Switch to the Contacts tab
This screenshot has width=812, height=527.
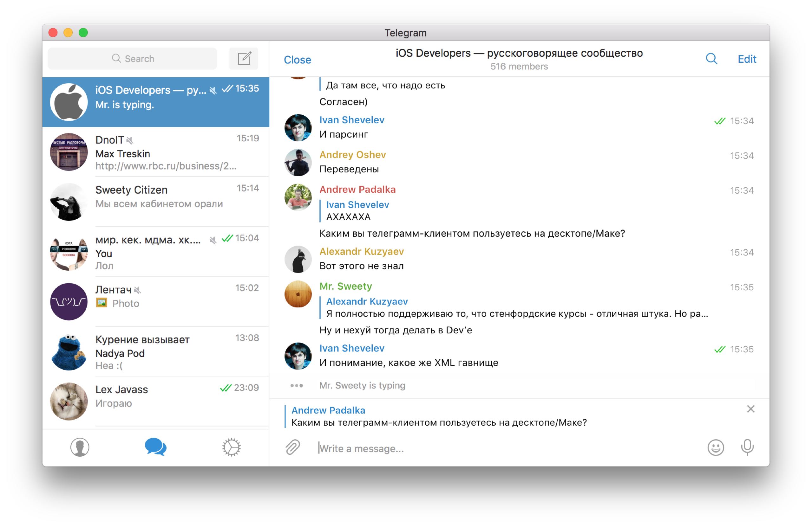[x=80, y=447]
